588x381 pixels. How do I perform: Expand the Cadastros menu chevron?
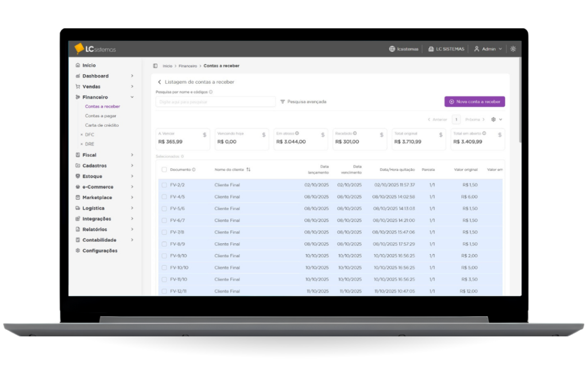click(x=132, y=166)
